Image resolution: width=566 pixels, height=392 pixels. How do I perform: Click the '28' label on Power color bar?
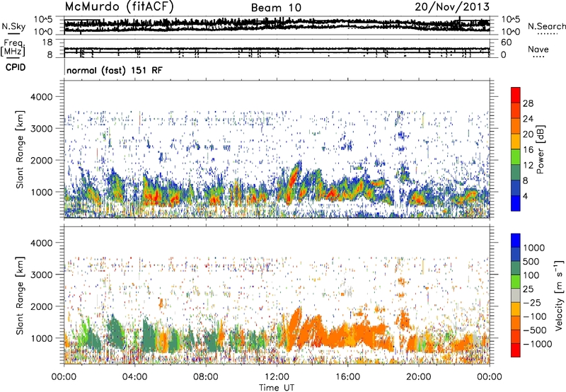tap(528, 103)
